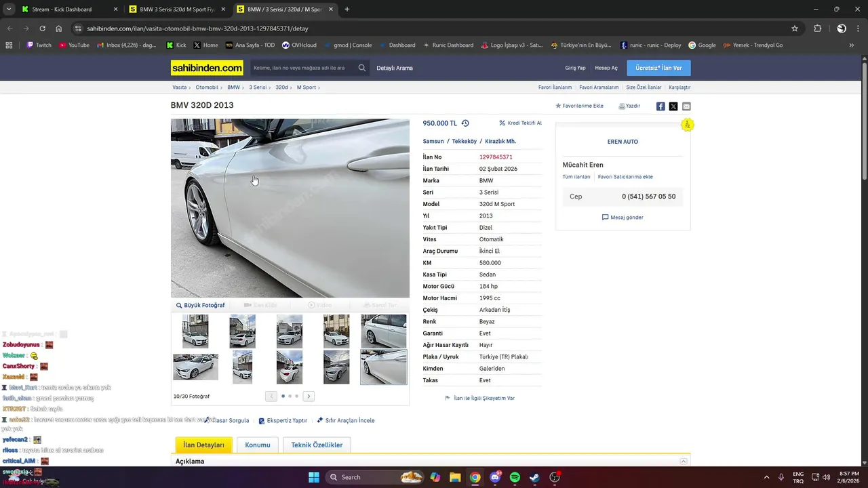Click the price history clock icon next to 950.000 TL
Image resolution: width=868 pixels, height=488 pixels.
pyautogui.click(x=465, y=123)
